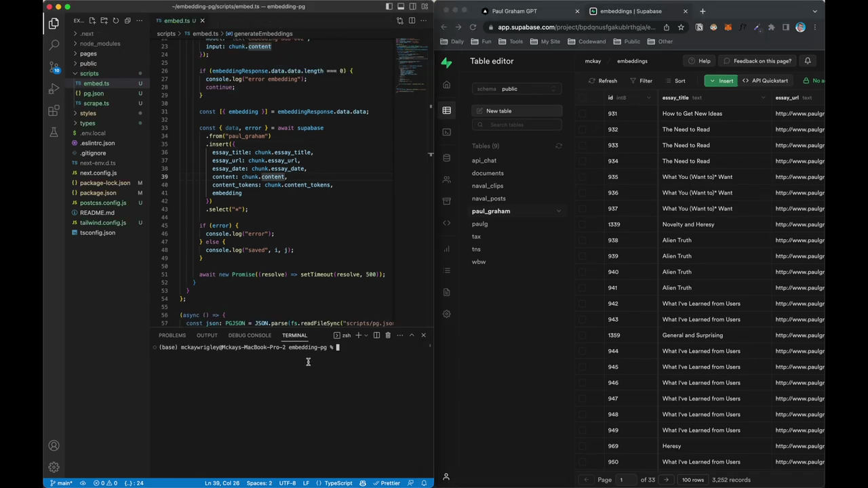This screenshot has width=868, height=488.
Task: Collapse all folders in Explorer
Action: click(x=127, y=20)
